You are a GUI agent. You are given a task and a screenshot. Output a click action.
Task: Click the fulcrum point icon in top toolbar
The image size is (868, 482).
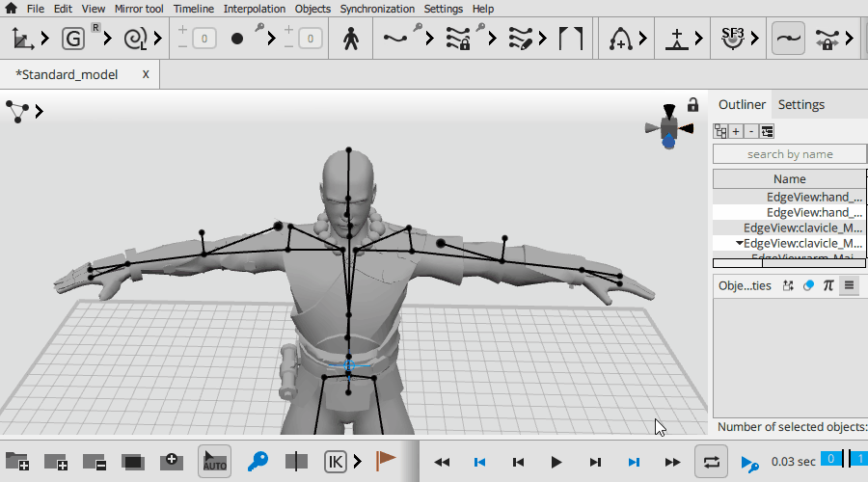click(x=678, y=40)
